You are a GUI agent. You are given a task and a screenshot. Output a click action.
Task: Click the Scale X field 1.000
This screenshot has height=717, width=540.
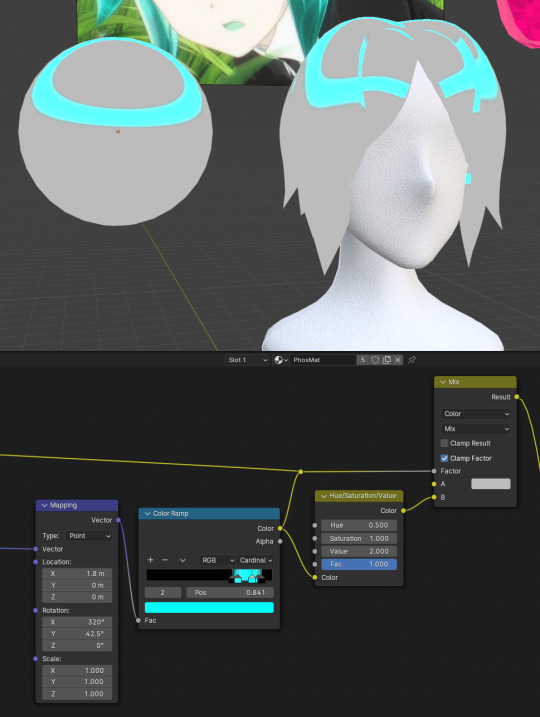pos(77,670)
